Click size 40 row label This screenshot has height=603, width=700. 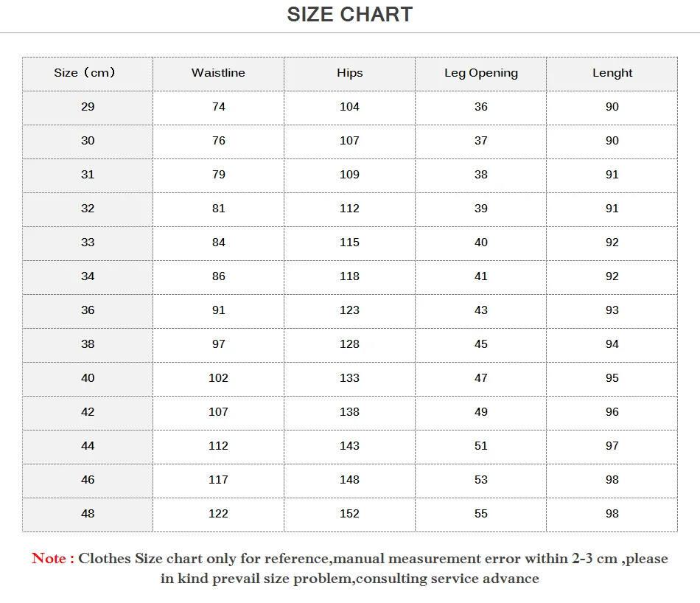88,378
